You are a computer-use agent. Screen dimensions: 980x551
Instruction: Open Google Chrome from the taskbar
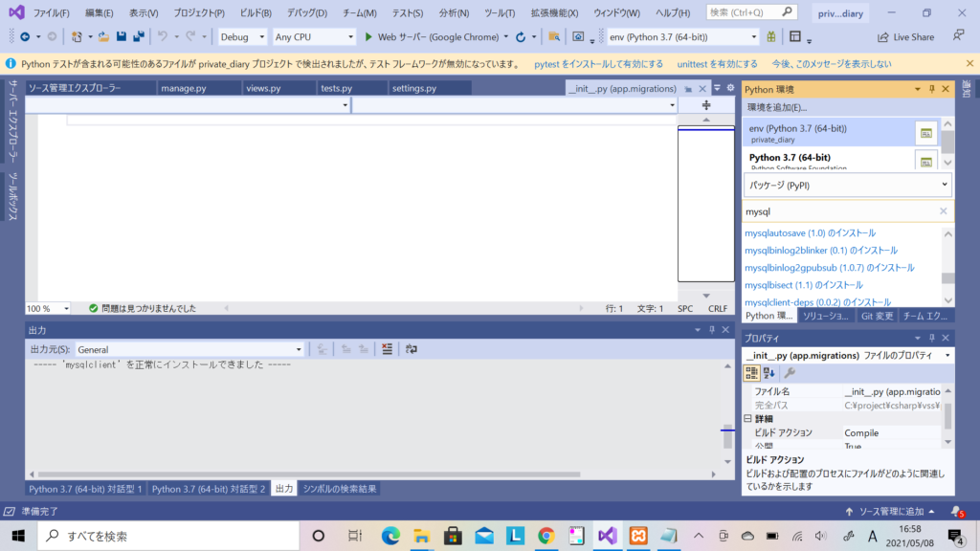tap(546, 536)
